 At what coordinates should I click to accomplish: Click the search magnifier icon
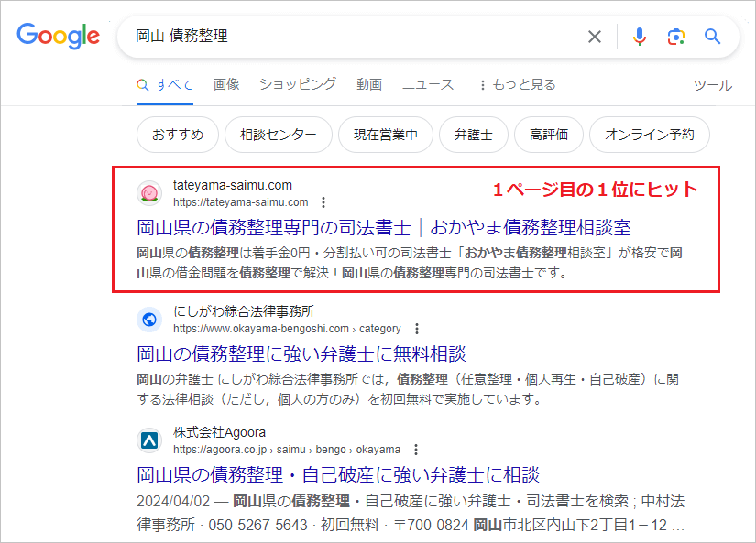click(712, 37)
